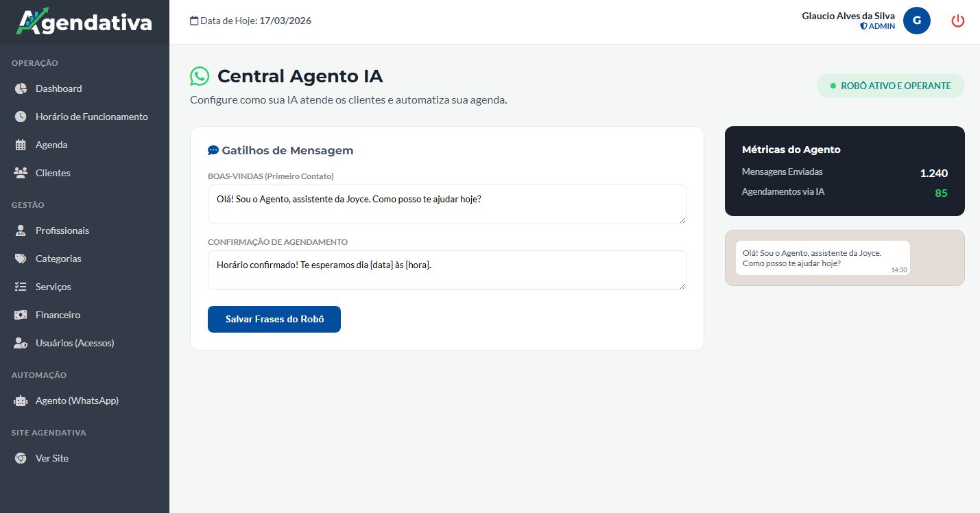Click the robot icon for Agente (WhatsApp)
The height and width of the screenshot is (513, 980).
tap(21, 401)
